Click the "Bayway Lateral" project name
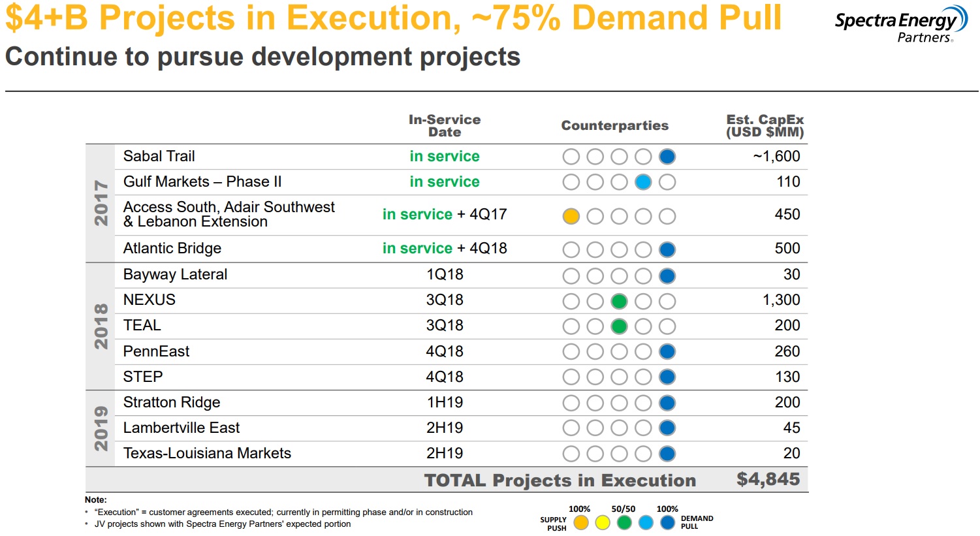This screenshot has width=980, height=536. [x=175, y=274]
